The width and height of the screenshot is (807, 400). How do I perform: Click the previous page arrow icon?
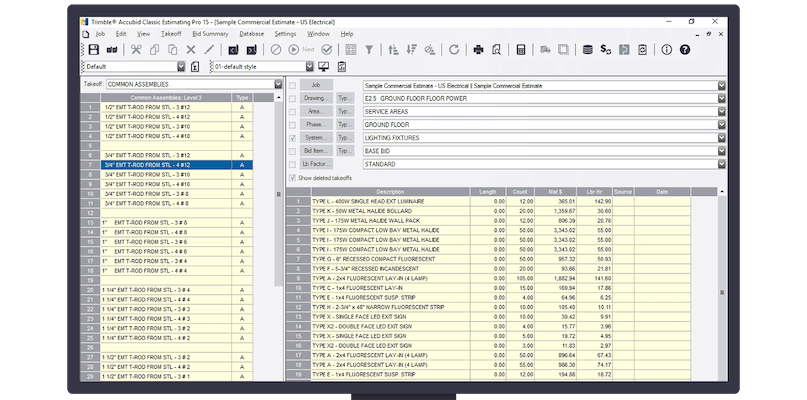[233, 49]
